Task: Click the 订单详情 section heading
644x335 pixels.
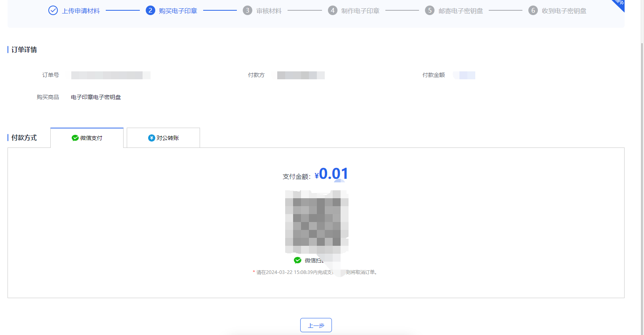Action: tap(24, 50)
